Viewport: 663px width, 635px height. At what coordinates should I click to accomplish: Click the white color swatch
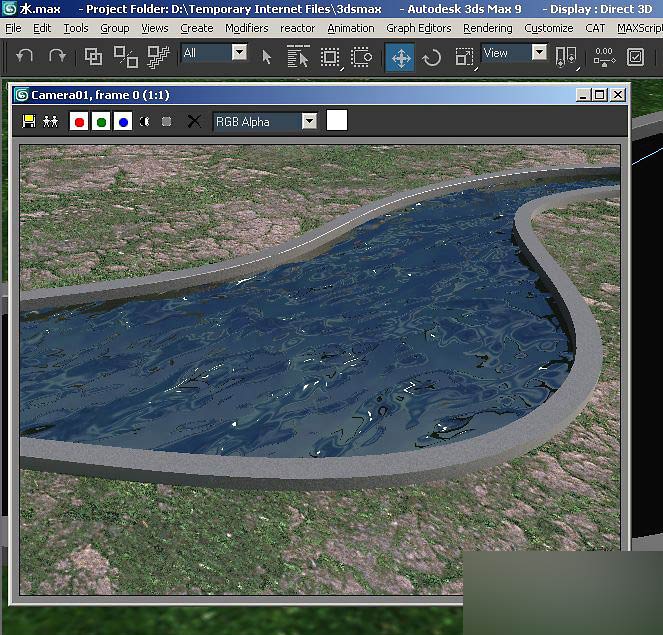(337, 121)
